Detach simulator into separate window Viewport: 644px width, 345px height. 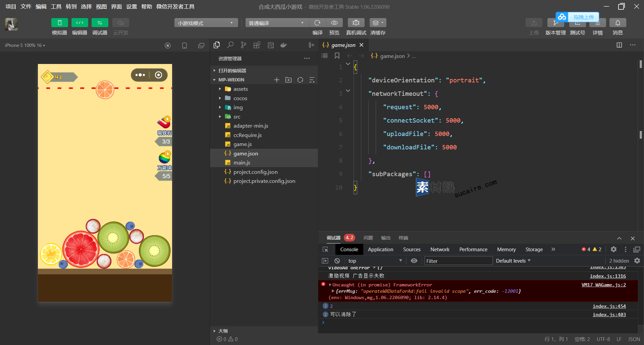pos(201,46)
